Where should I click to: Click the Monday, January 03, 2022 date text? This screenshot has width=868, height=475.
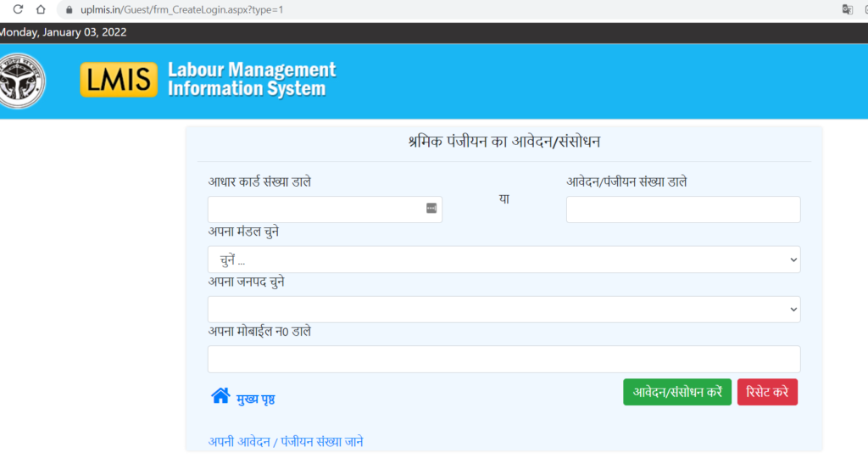[x=64, y=33]
